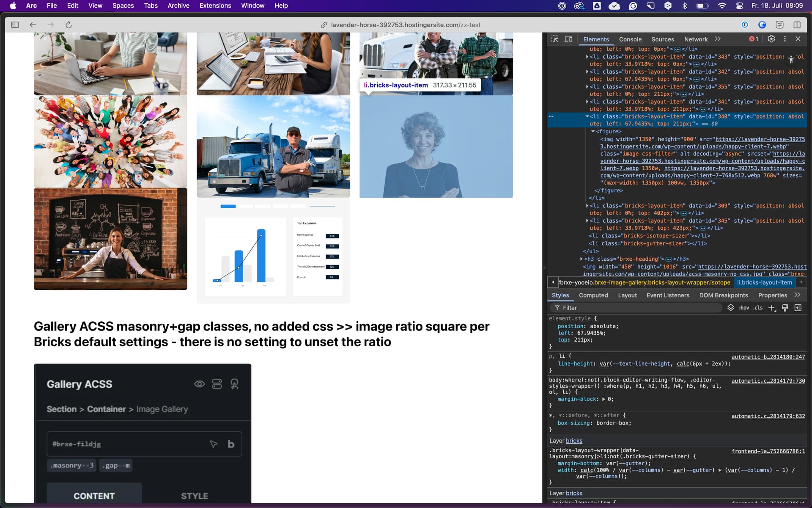Open the split view icon in Arc toolbar

coord(797,25)
